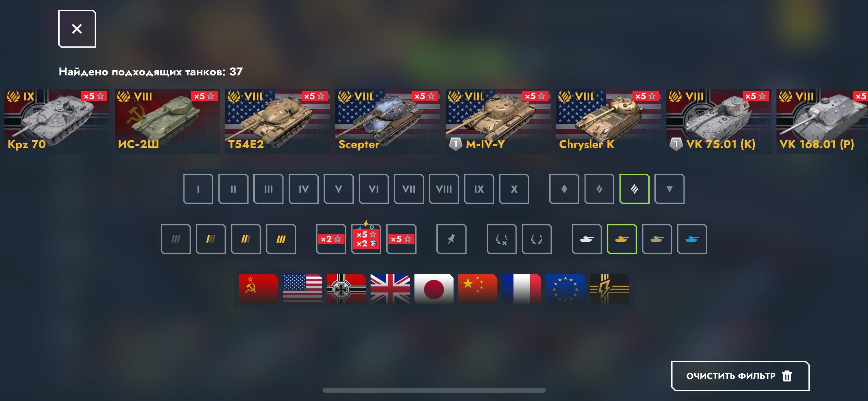The height and width of the screenshot is (401, 868).
Task: Toggle the pinned tanks pushpin filter
Action: pos(451,239)
